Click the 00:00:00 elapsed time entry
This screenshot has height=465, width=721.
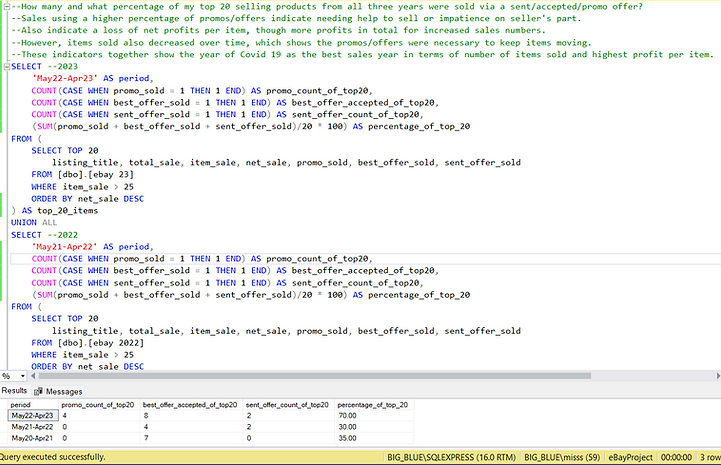pyautogui.click(x=676, y=457)
